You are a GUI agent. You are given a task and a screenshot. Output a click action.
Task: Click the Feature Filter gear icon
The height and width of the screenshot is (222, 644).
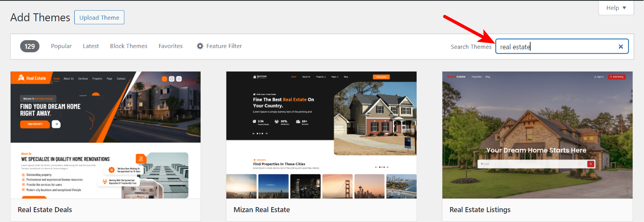tap(200, 46)
